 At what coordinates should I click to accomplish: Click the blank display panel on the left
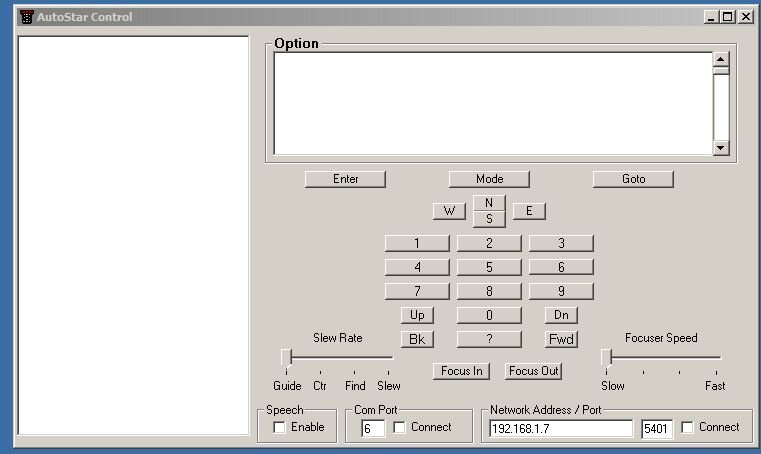(x=133, y=235)
